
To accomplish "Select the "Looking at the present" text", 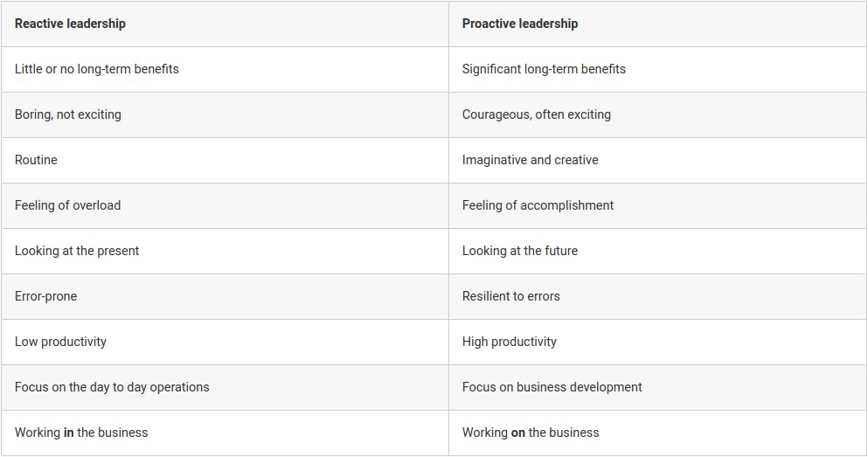I will [x=77, y=251].
